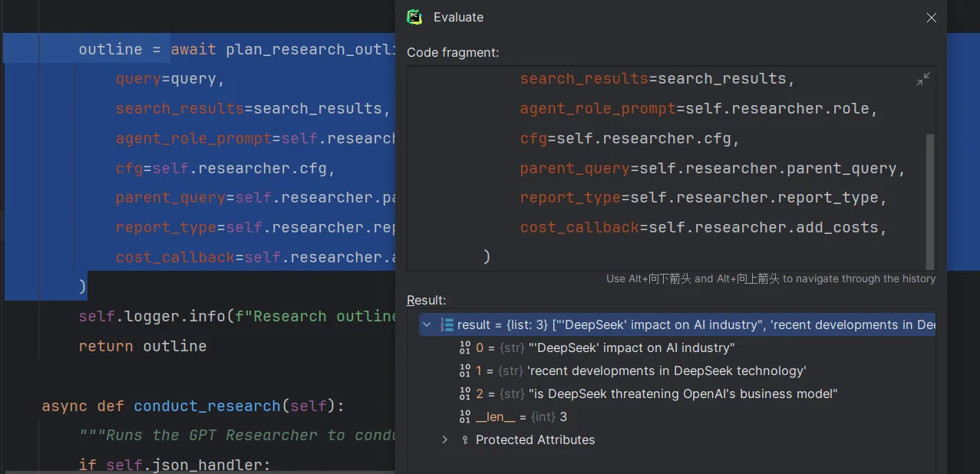The width and height of the screenshot is (980, 474).
Task: Click agent_role_prompt line in the Evaluate fragment
Action: [x=699, y=109]
